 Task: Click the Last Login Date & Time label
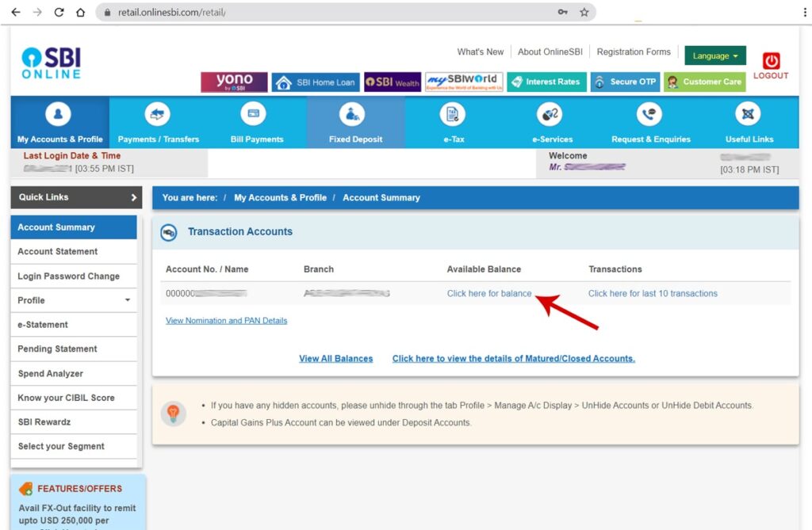tap(71, 155)
